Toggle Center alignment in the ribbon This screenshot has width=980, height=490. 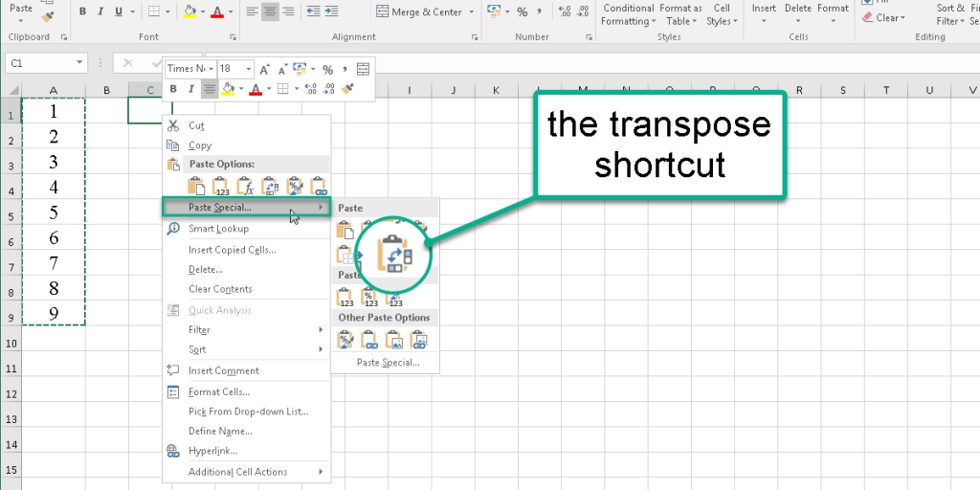[x=270, y=11]
